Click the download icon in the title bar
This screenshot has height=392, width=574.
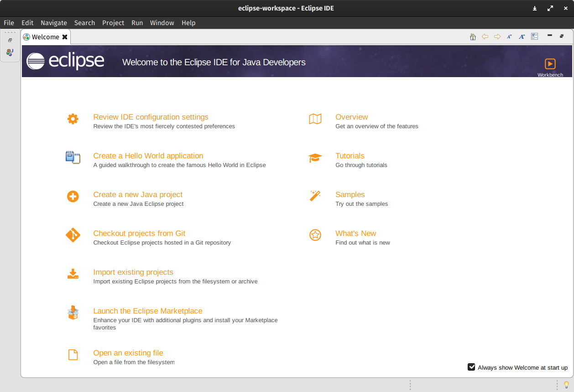coord(534,8)
